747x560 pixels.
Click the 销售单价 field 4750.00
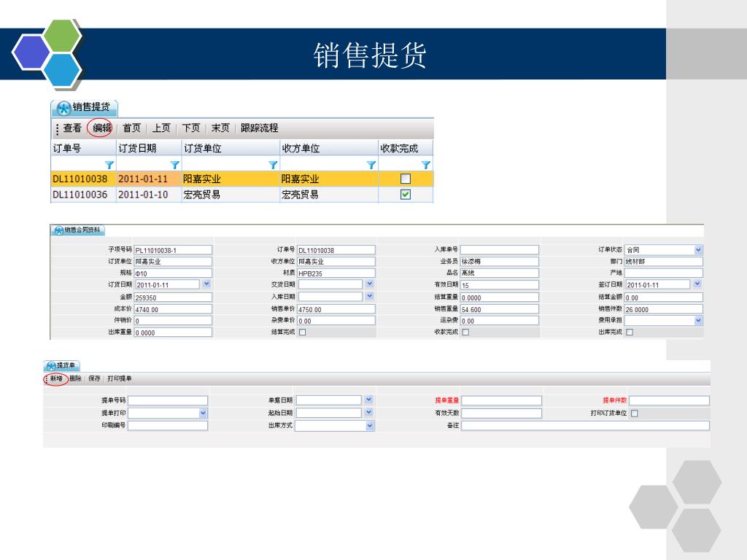point(336,309)
